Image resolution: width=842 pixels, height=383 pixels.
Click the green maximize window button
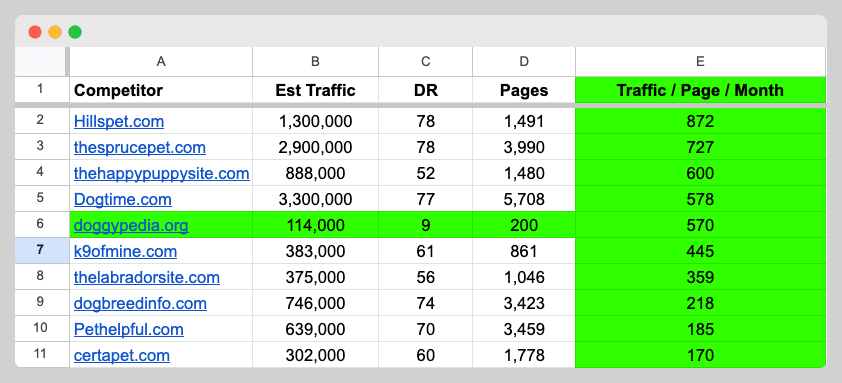pyautogui.click(x=75, y=32)
